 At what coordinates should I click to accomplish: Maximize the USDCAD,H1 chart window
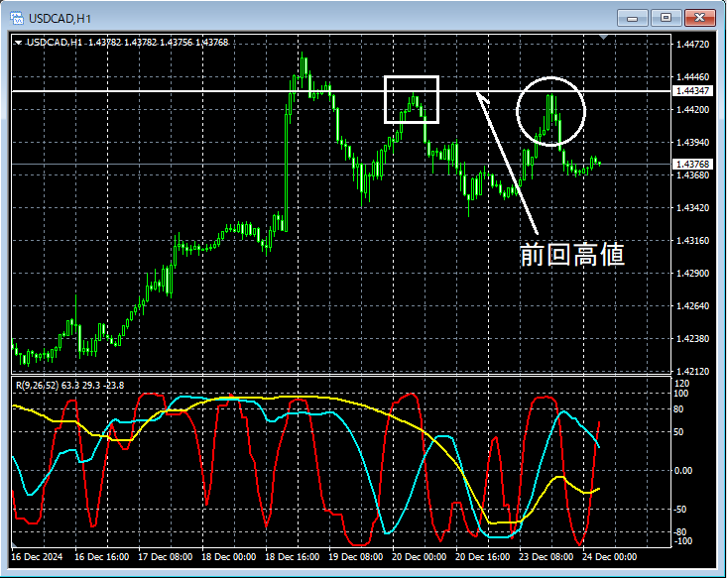click(x=666, y=18)
